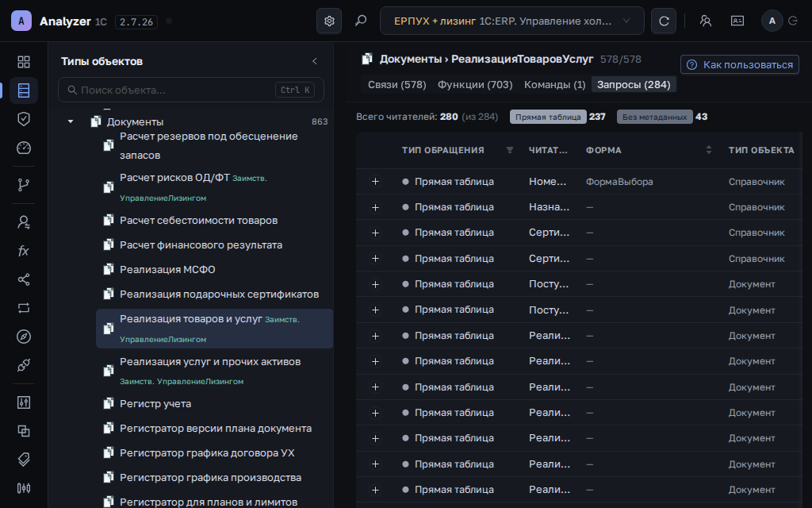The height and width of the screenshot is (508, 812).
Task: Click the plug connector icon in sidebar
Action: 24,365
